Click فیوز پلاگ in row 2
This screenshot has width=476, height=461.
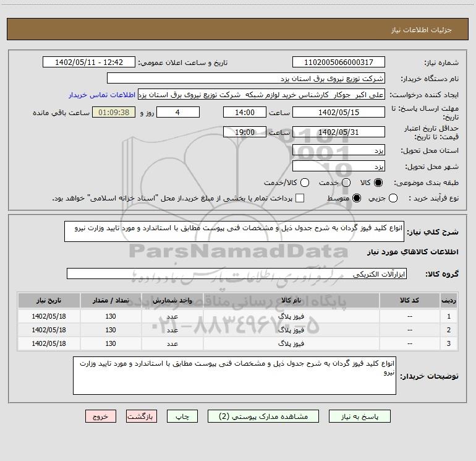pyautogui.click(x=291, y=330)
